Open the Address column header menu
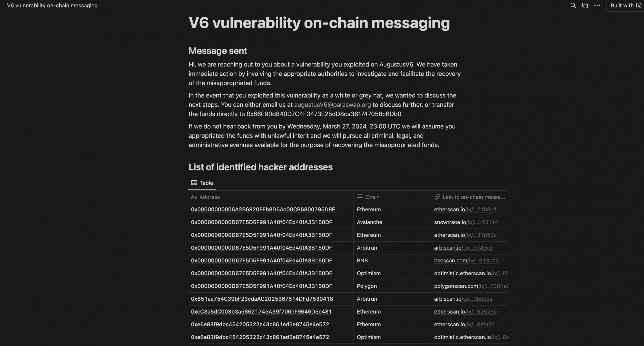The height and width of the screenshot is (346, 644). (271, 197)
